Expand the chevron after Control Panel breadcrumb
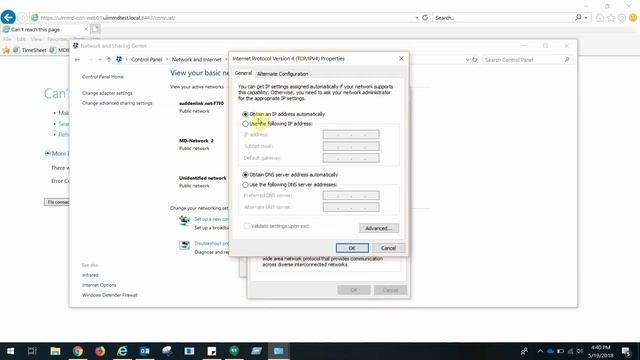This screenshot has height=360, width=640. tap(167, 60)
